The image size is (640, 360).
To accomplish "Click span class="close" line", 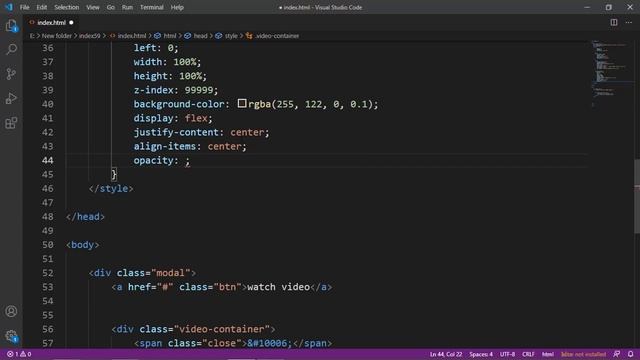I will 233,343.
